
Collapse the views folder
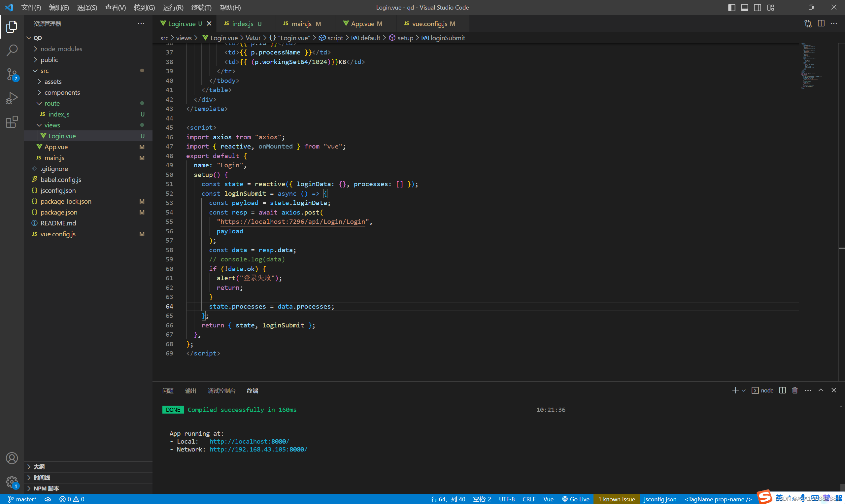point(52,125)
